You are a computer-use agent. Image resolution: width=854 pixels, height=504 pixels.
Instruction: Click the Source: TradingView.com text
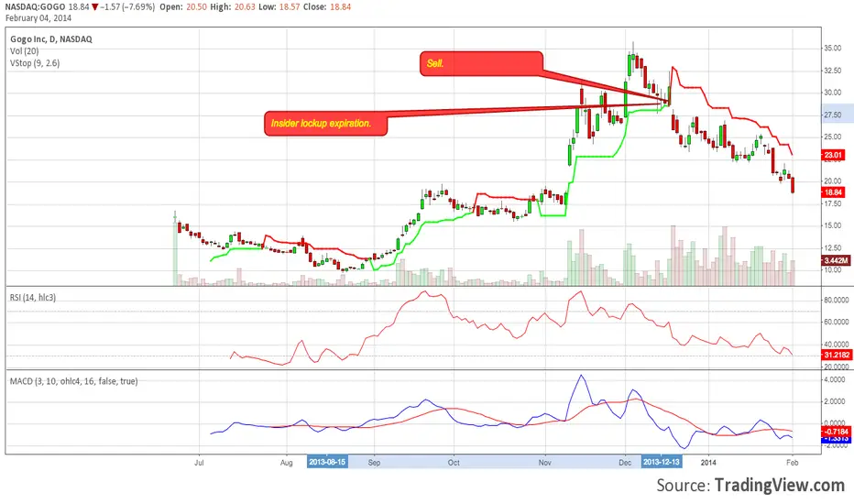[750, 485]
